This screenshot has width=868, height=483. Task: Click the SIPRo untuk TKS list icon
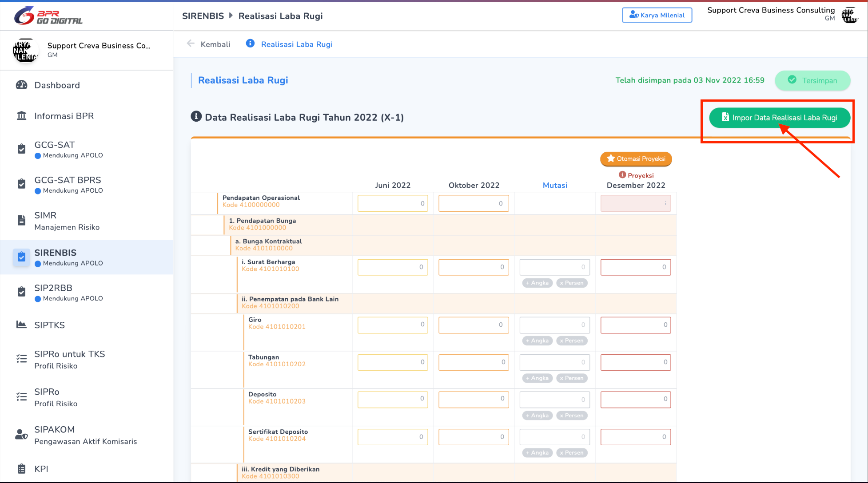(x=21, y=359)
